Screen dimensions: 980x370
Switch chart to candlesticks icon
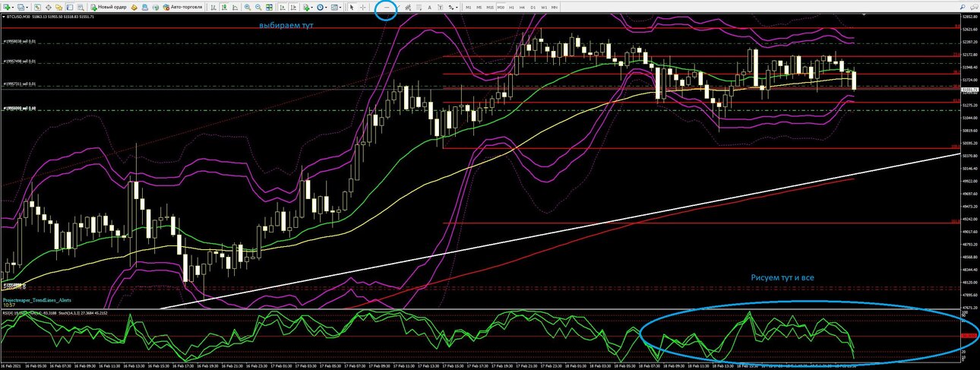224,7
